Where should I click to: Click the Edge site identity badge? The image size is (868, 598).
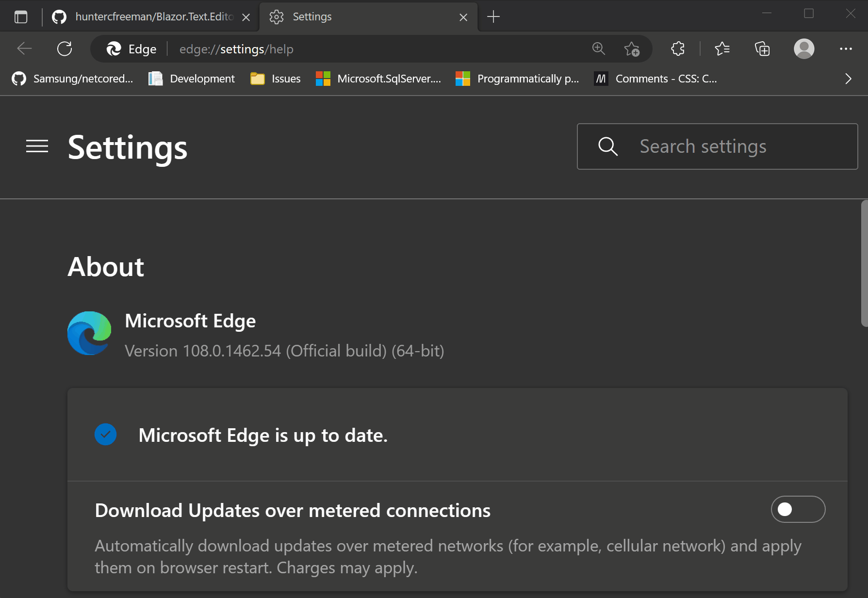click(131, 49)
